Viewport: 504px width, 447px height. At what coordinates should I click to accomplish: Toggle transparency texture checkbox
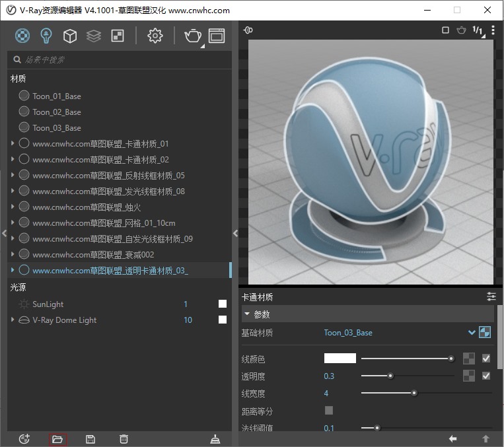click(486, 376)
